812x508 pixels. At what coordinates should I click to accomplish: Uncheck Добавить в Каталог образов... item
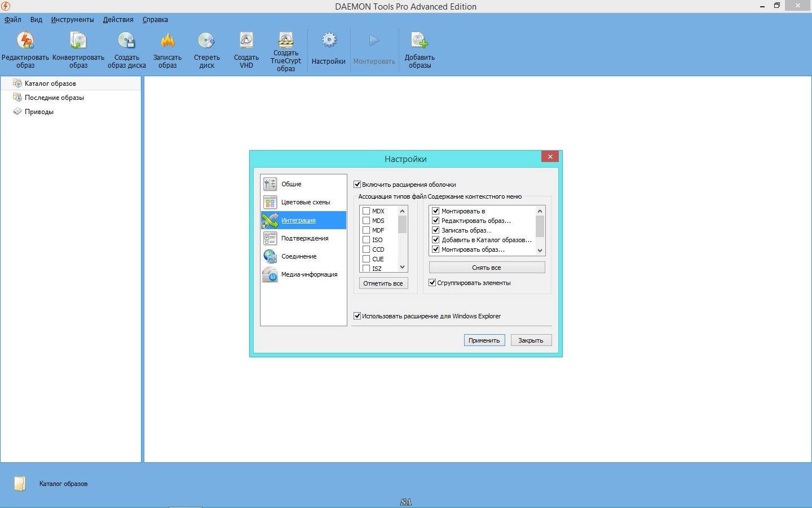(435, 240)
